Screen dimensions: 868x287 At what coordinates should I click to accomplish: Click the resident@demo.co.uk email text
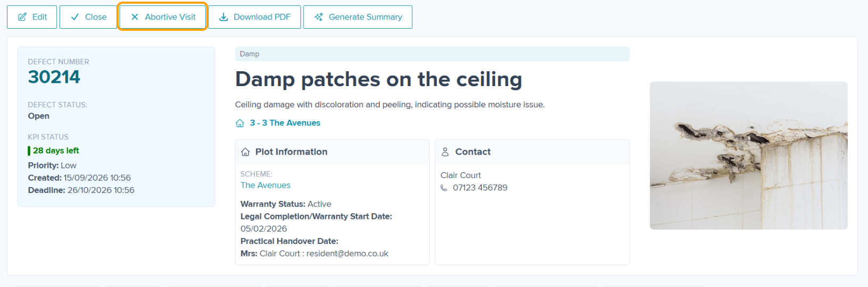[347, 254]
